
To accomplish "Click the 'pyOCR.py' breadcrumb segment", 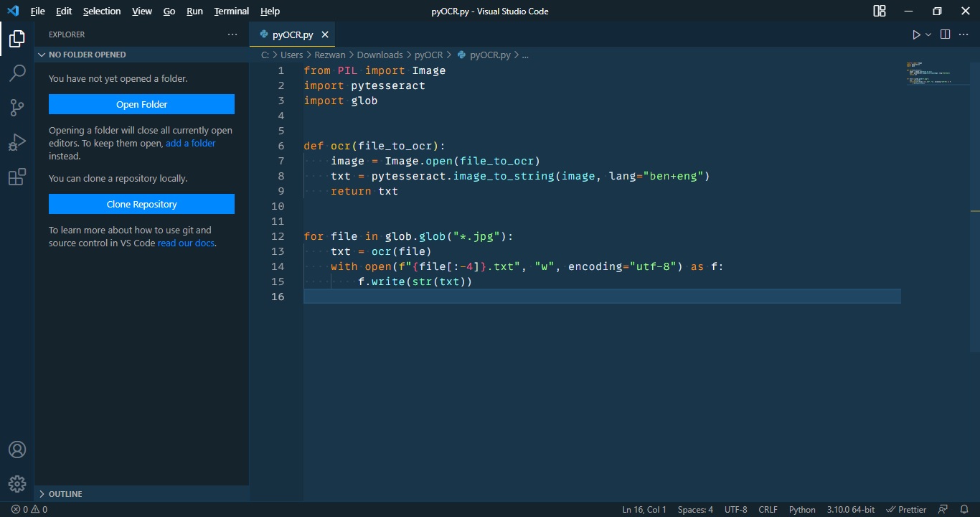I will (489, 55).
